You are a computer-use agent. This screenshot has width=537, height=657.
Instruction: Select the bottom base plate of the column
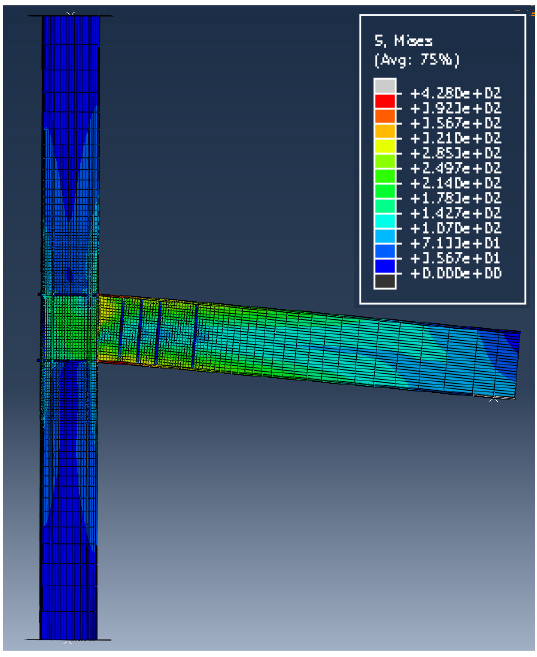(69, 640)
